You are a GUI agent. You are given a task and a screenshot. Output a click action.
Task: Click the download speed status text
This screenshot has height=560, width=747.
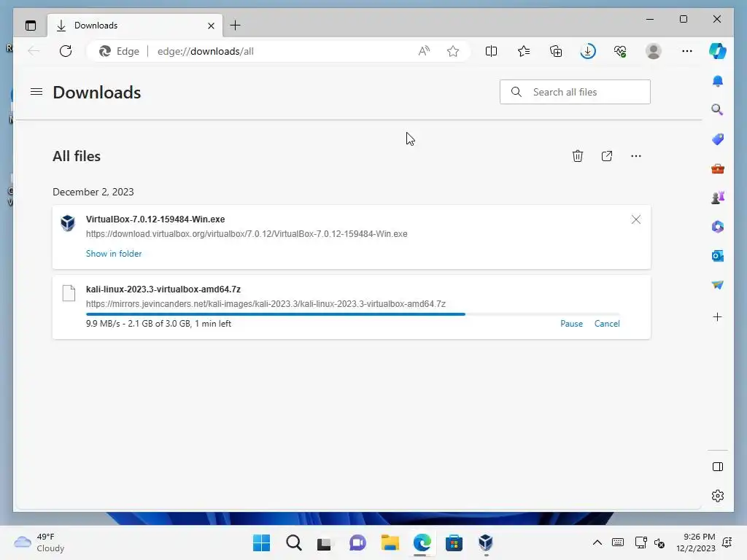click(158, 324)
